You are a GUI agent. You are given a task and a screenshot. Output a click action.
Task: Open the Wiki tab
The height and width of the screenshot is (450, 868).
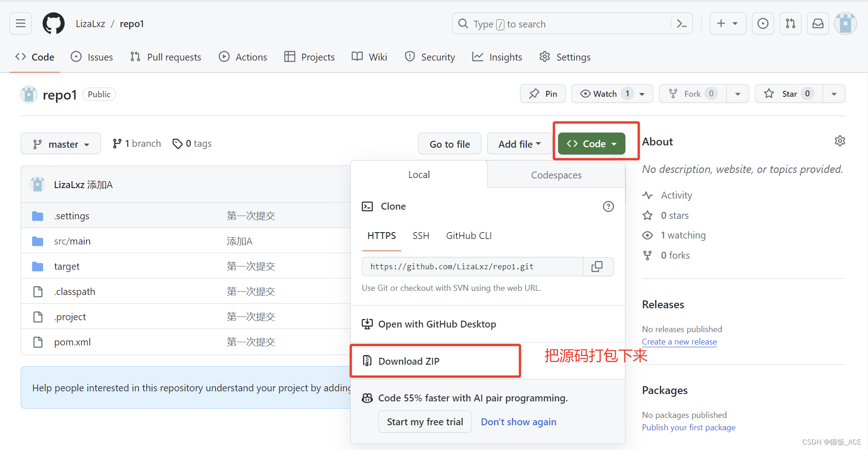coord(370,57)
